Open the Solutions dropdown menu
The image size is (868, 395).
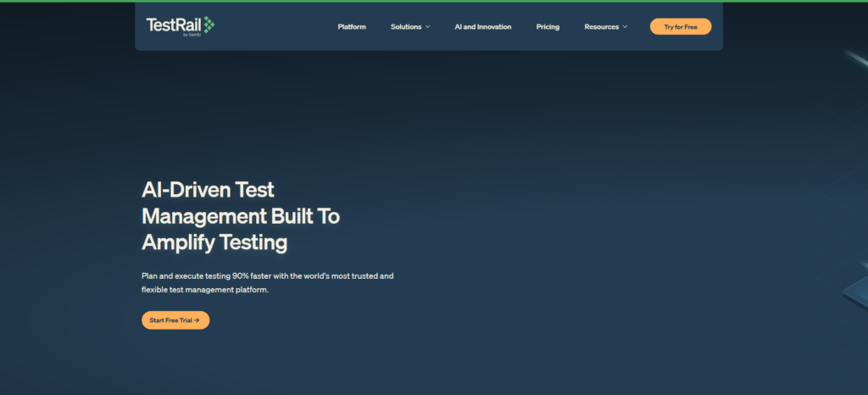[x=406, y=27]
